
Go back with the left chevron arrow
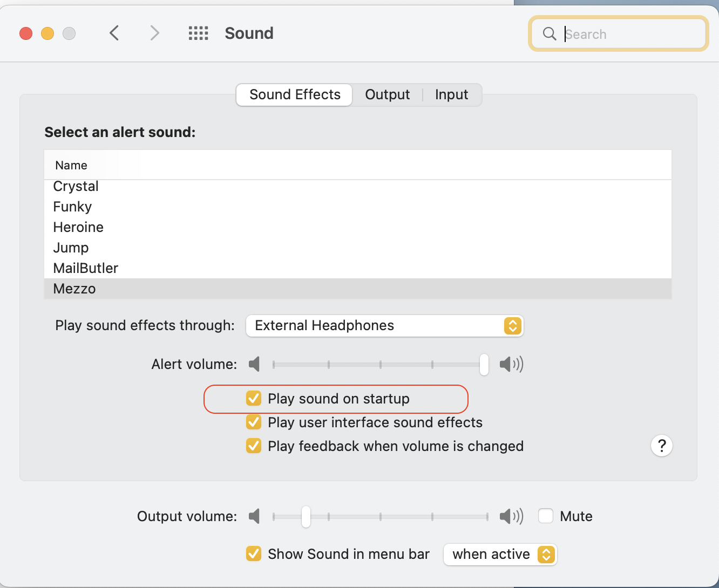[114, 33]
